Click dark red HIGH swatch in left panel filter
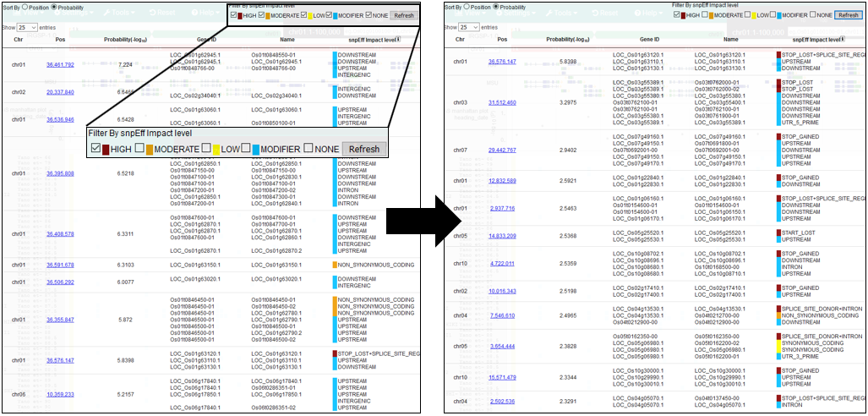 pyautogui.click(x=240, y=16)
